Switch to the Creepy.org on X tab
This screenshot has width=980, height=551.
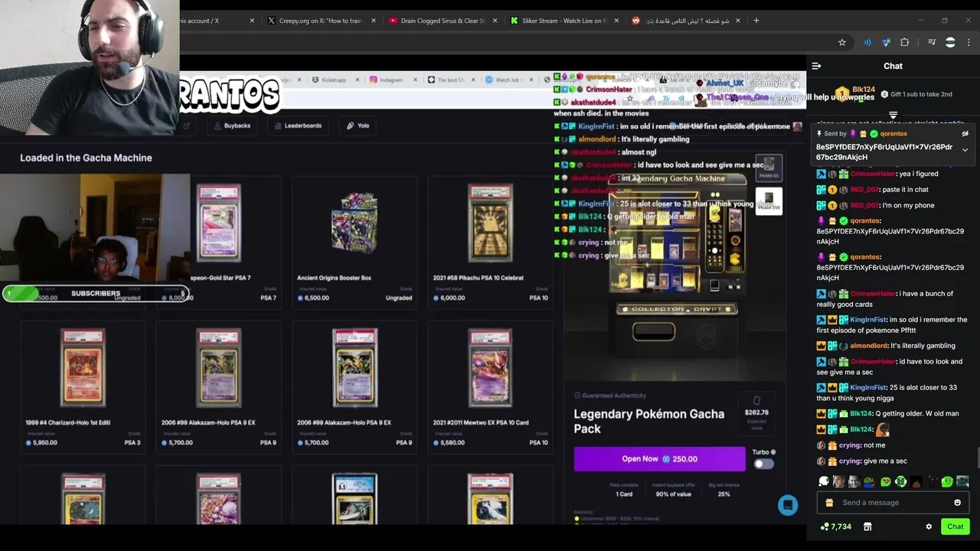319,21
